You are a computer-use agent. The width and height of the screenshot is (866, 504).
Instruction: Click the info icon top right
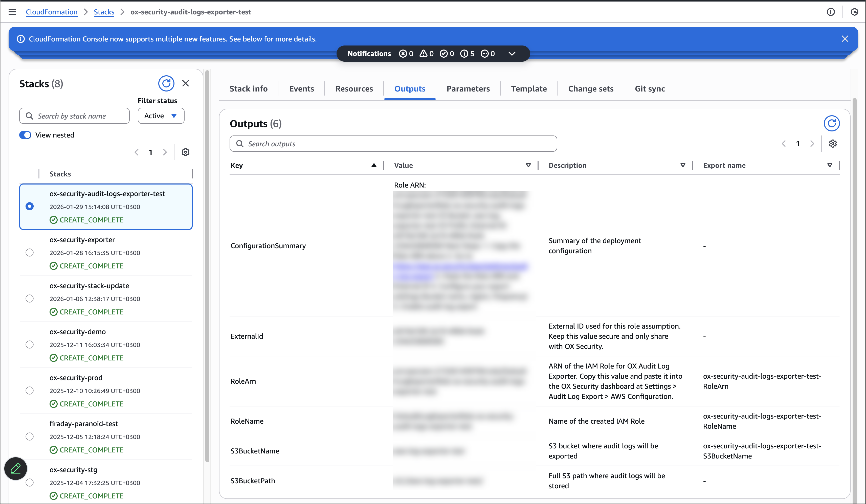(830, 12)
